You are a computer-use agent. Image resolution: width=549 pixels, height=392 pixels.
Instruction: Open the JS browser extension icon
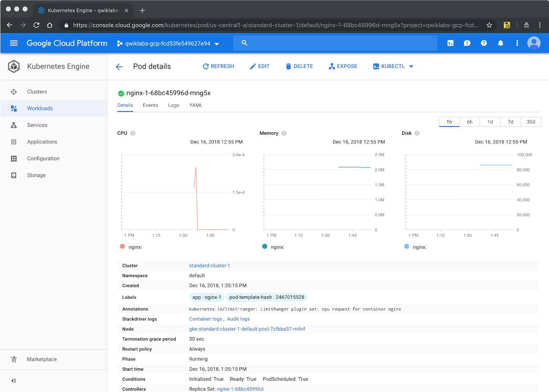coord(507,25)
